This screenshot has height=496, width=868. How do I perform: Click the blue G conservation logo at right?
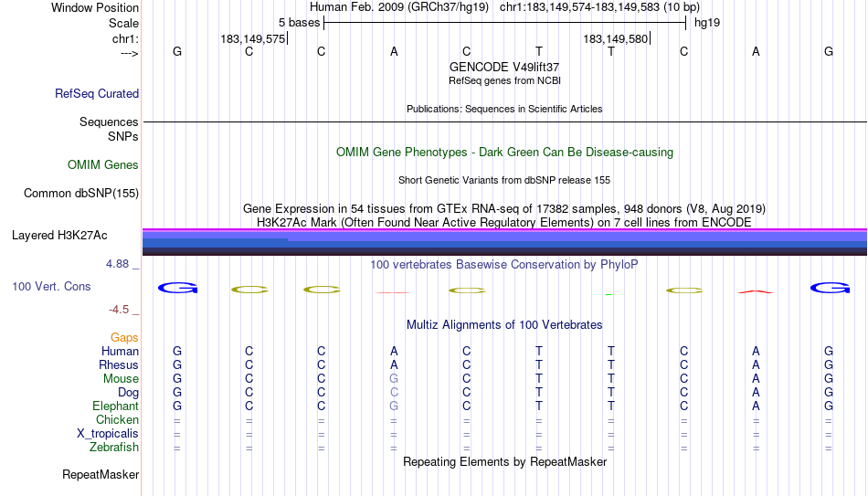(830, 288)
